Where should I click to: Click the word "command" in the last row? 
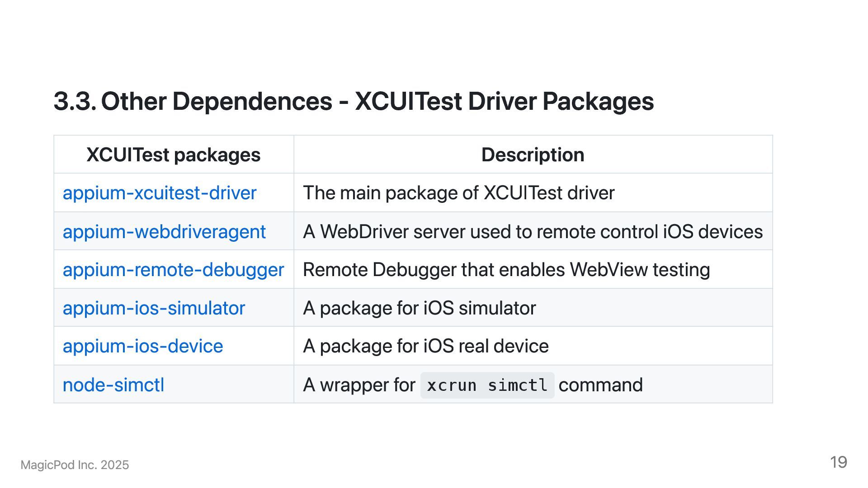coord(600,385)
